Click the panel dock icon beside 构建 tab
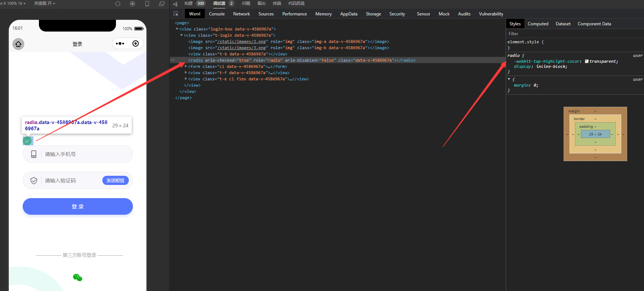The width and height of the screenshot is (644, 291). (x=175, y=4)
